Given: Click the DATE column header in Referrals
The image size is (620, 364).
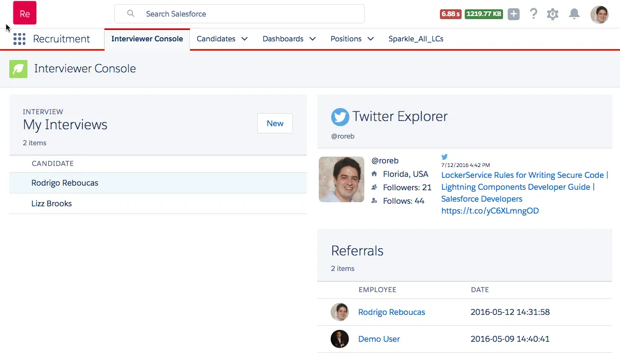Looking at the screenshot, I should (480, 290).
